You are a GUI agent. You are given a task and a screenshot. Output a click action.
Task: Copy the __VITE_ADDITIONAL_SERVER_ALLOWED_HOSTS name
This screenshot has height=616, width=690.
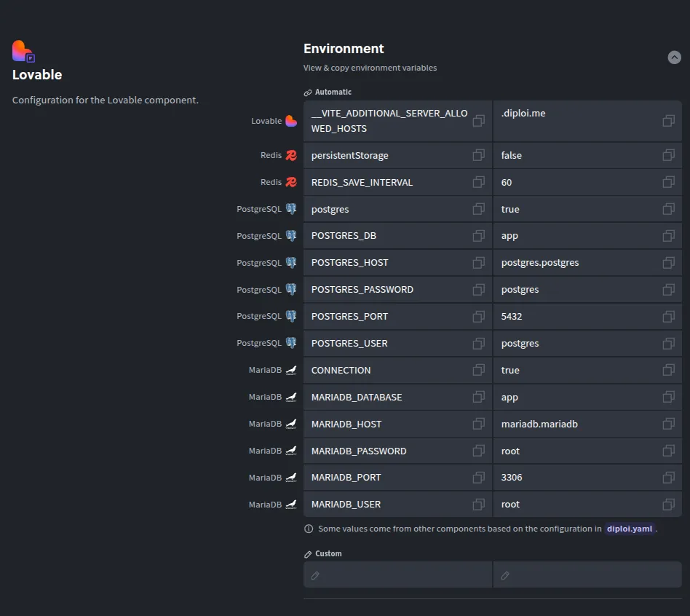click(x=478, y=121)
